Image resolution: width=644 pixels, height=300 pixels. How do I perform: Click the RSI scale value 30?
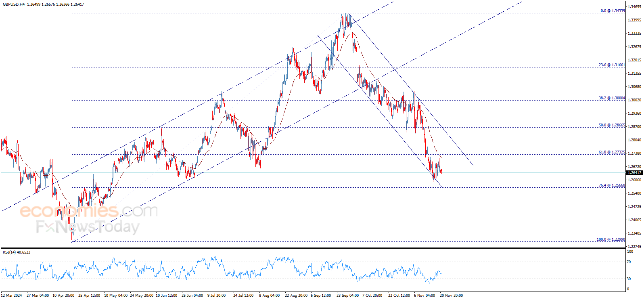click(629, 279)
